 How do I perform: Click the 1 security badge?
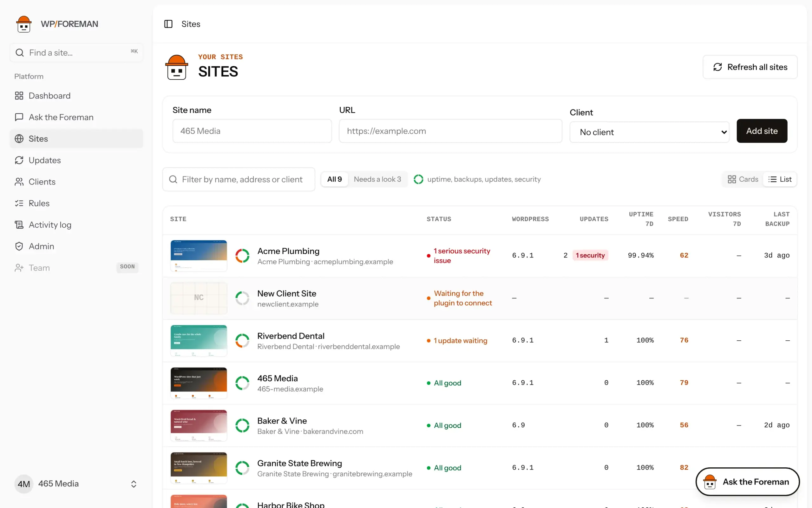coord(590,255)
